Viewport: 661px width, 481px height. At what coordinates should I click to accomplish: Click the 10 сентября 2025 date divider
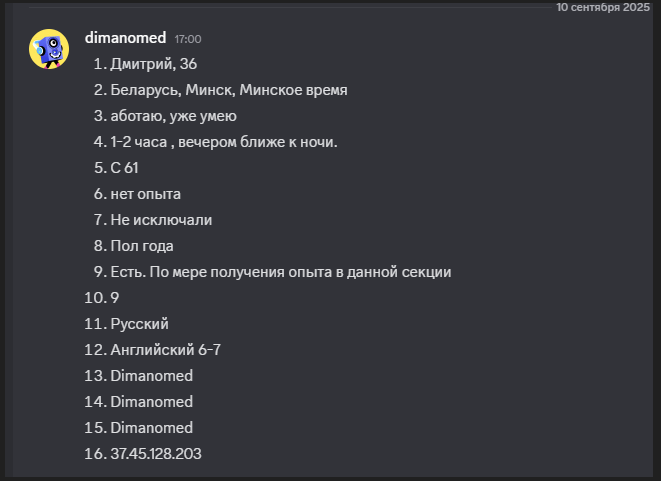coord(603,7)
